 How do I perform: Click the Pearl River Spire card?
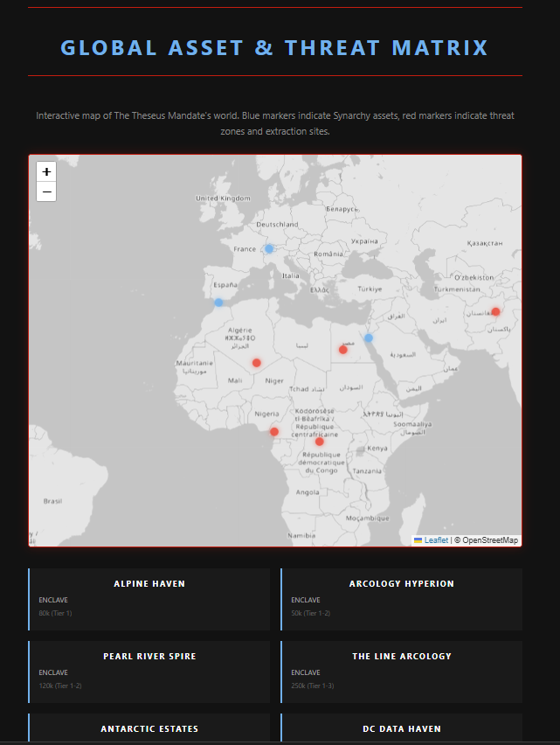coord(149,672)
